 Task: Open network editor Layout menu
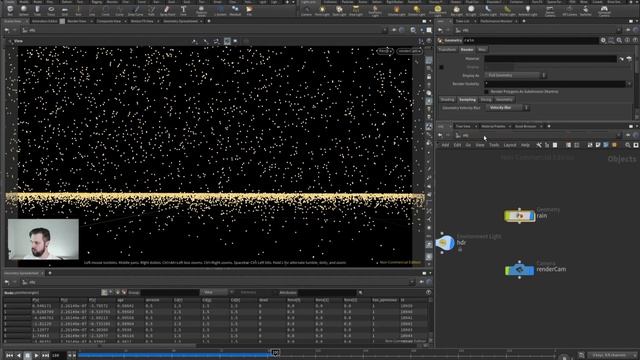[x=510, y=145]
